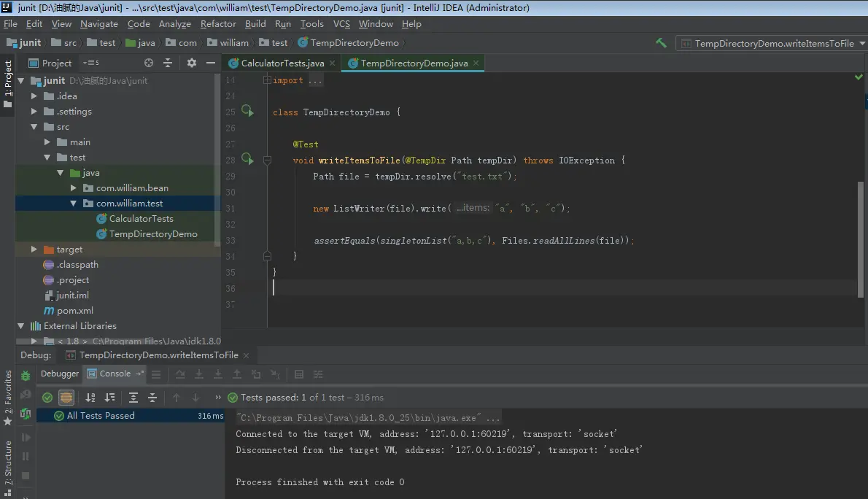868x499 pixels.
Task: Collapse all test results
Action: click(x=152, y=397)
